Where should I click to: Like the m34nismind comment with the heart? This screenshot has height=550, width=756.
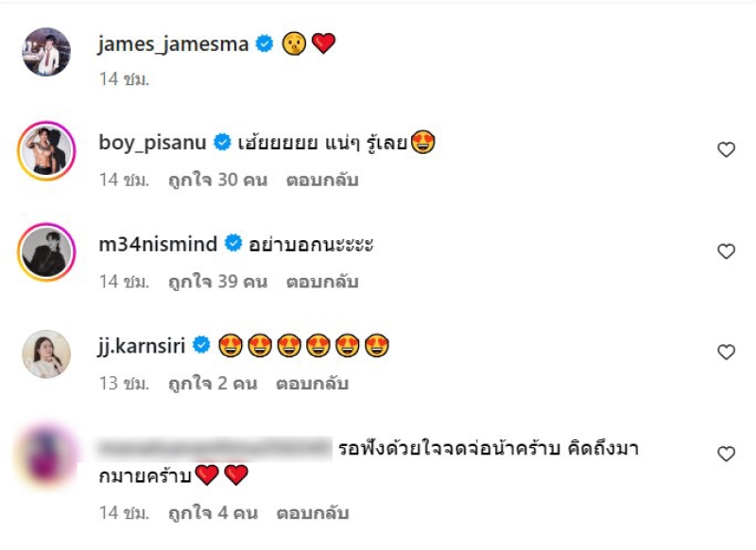[726, 251]
